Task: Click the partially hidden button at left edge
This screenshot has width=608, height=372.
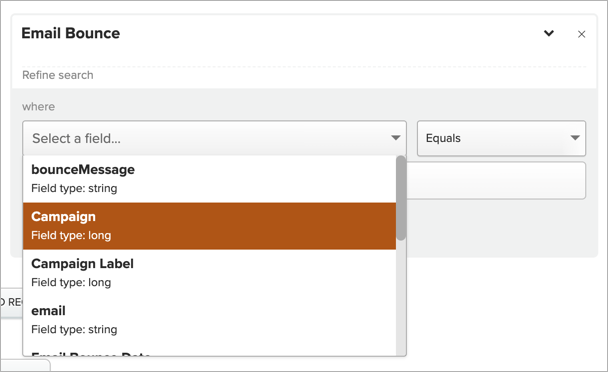Action: pos(11,303)
